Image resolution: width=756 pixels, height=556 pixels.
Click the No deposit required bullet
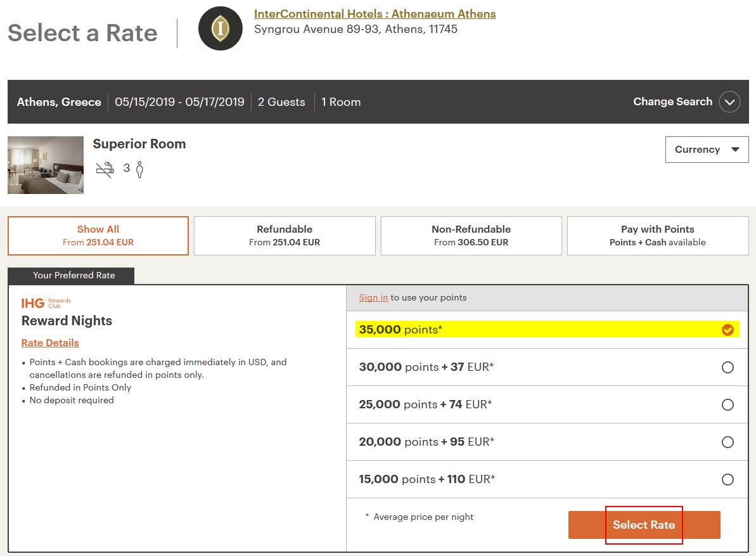pos(72,400)
